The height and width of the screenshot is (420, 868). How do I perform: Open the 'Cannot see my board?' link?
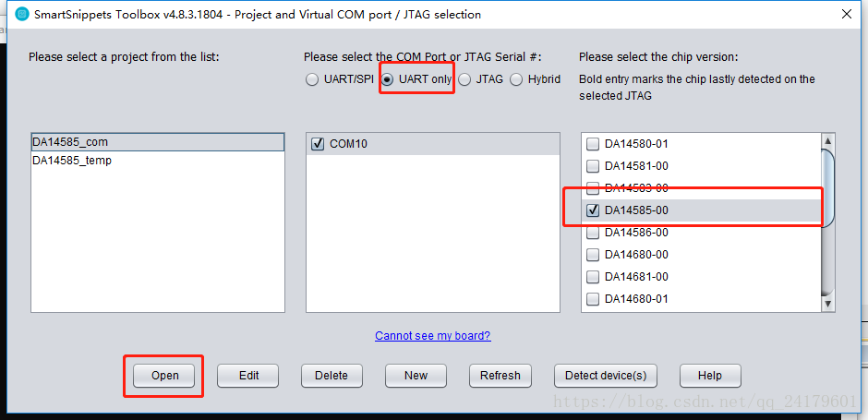(432, 336)
